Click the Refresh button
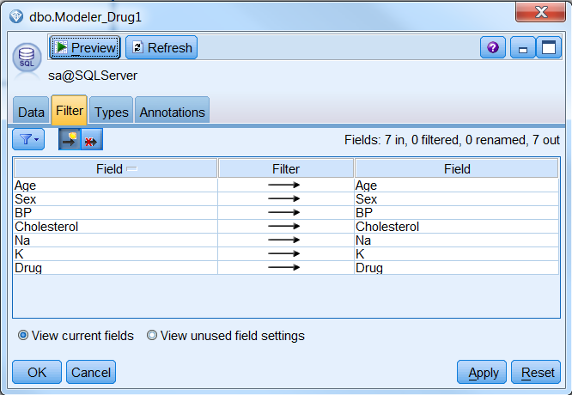572x395 pixels. (162, 47)
